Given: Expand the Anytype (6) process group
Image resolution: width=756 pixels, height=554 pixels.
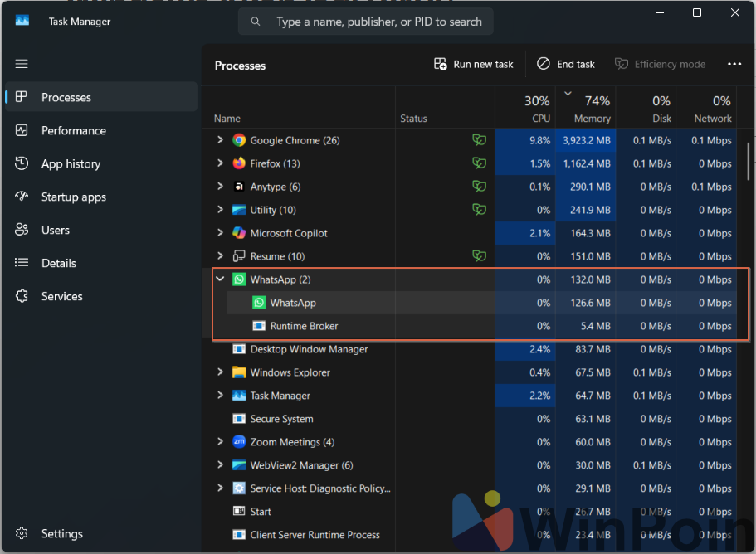Looking at the screenshot, I should (221, 186).
